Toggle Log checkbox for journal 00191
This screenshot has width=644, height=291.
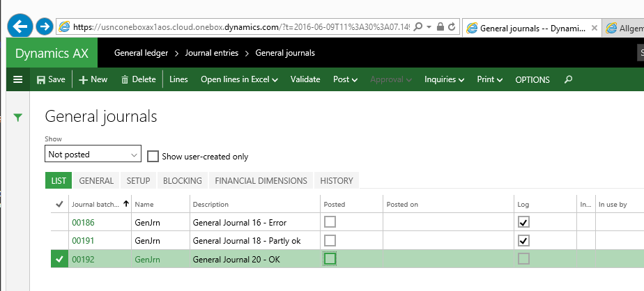(x=523, y=240)
